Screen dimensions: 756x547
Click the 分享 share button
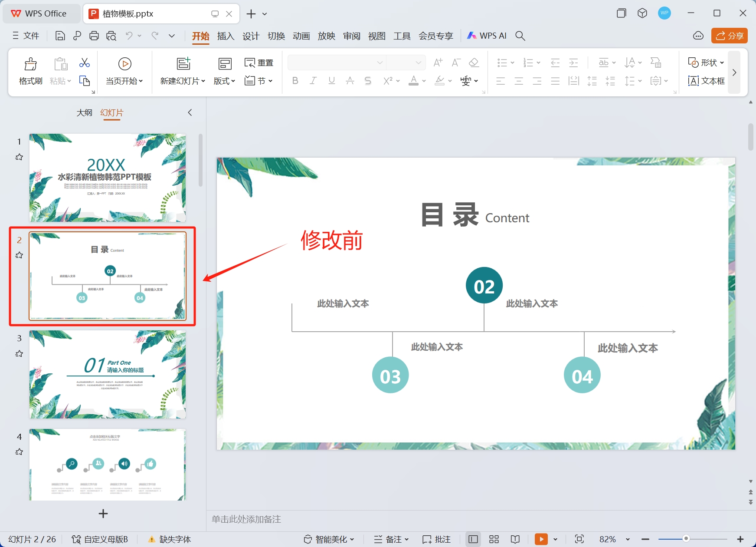pos(729,36)
